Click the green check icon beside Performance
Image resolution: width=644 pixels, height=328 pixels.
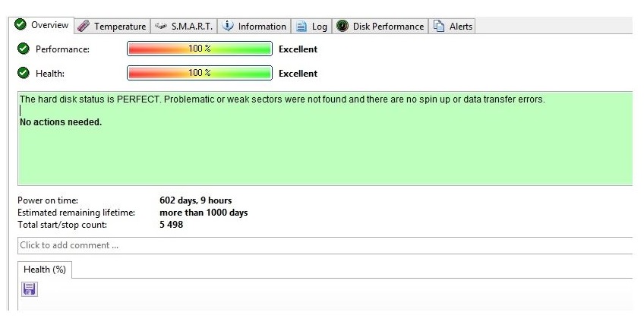pos(24,49)
